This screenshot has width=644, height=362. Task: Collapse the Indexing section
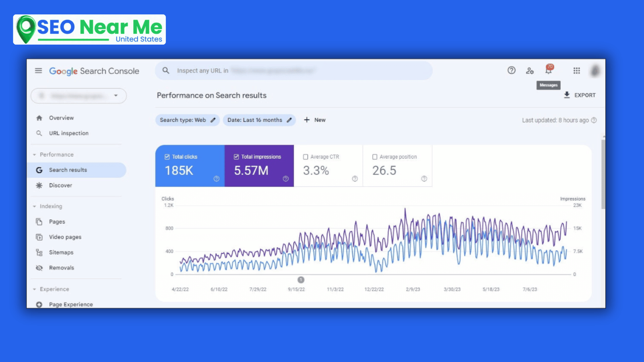35,206
